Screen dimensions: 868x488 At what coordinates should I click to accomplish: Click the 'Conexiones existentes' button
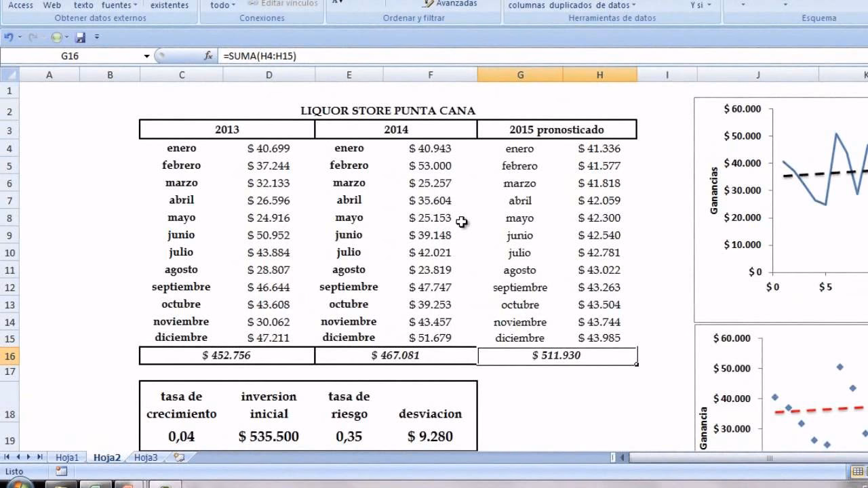click(x=170, y=5)
